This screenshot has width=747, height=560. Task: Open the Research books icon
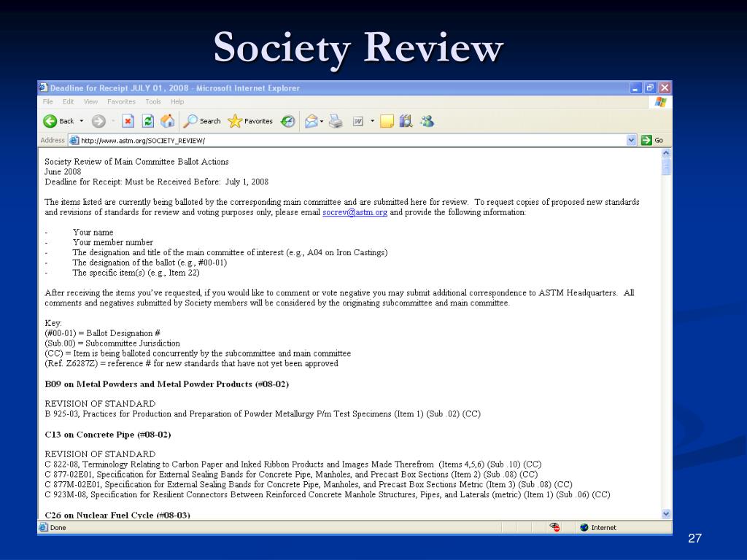pyautogui.click(x=406, y=122)
